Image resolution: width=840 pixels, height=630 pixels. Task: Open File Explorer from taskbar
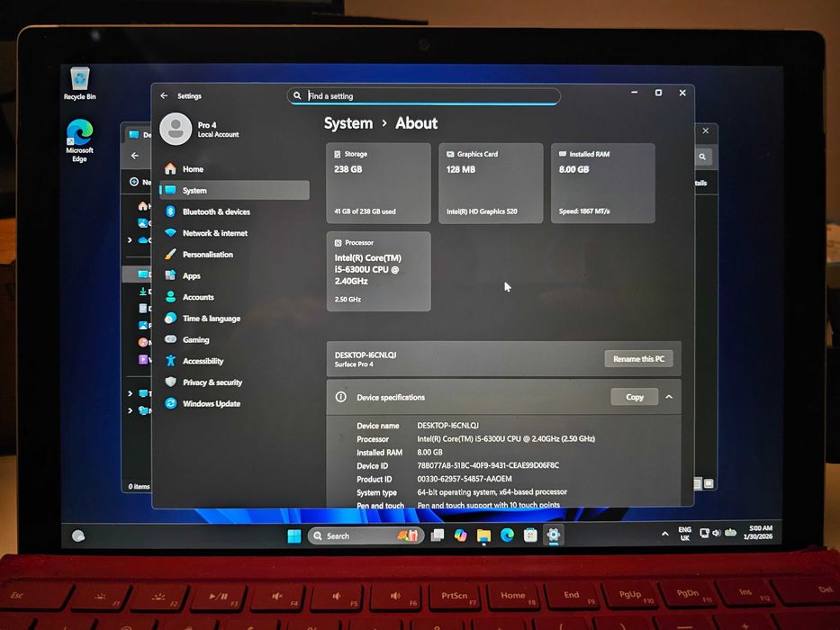[x=483, y=535]
